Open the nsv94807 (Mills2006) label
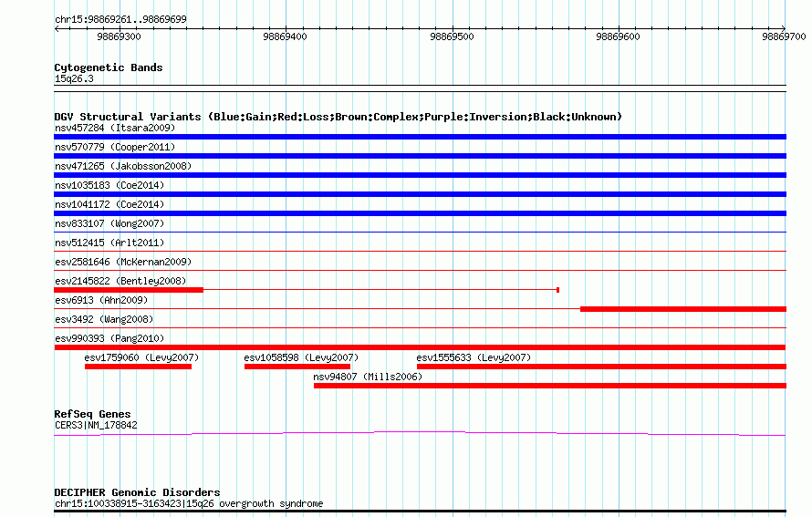Screen dimensions: 812x517 coord(368,377)
